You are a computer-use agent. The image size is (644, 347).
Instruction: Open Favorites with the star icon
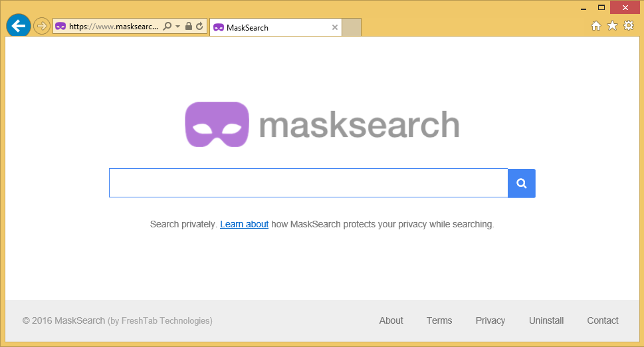(612, 26)
